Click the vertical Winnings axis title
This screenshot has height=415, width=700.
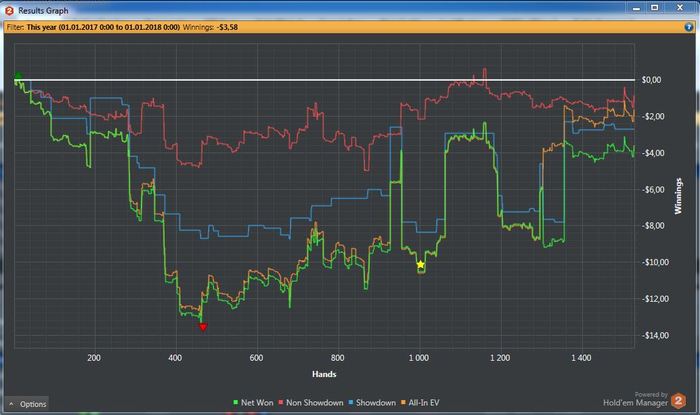point(679,196)
